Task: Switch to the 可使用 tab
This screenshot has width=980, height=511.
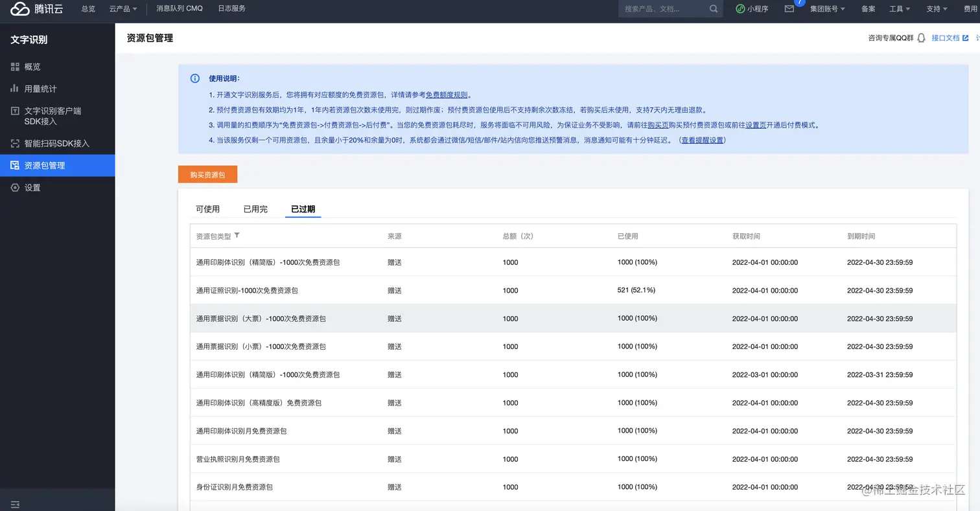Action: tap(208, 209)
